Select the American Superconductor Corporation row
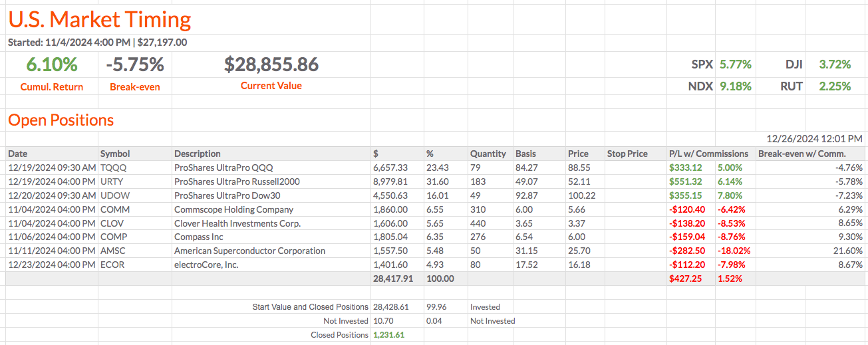 click(249, 251)
